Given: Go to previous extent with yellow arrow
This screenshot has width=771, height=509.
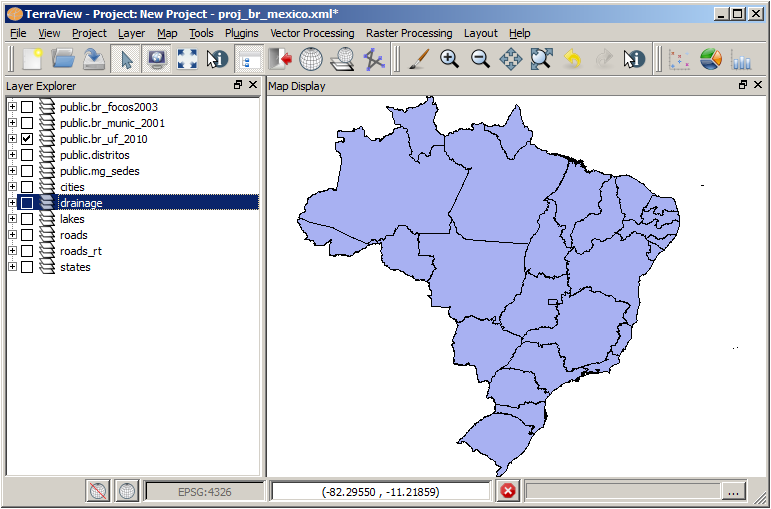Looking at the screenshot, I should (572, 59).
